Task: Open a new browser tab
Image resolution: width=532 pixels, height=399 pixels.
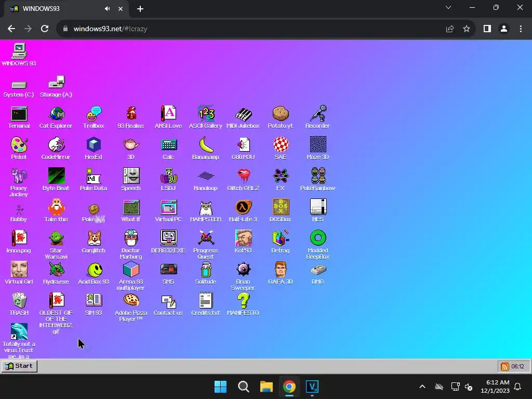Action: coord(140,9)
